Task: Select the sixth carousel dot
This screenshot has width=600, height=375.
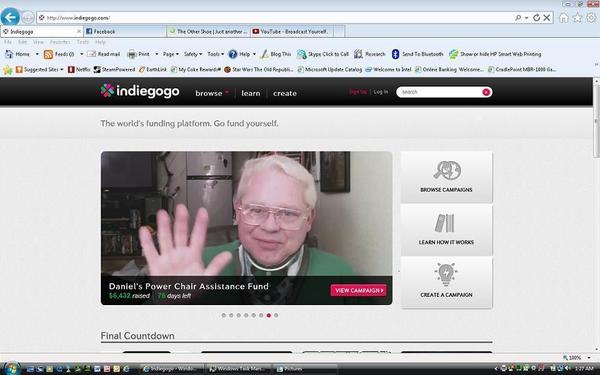Action: click(261, 315)
